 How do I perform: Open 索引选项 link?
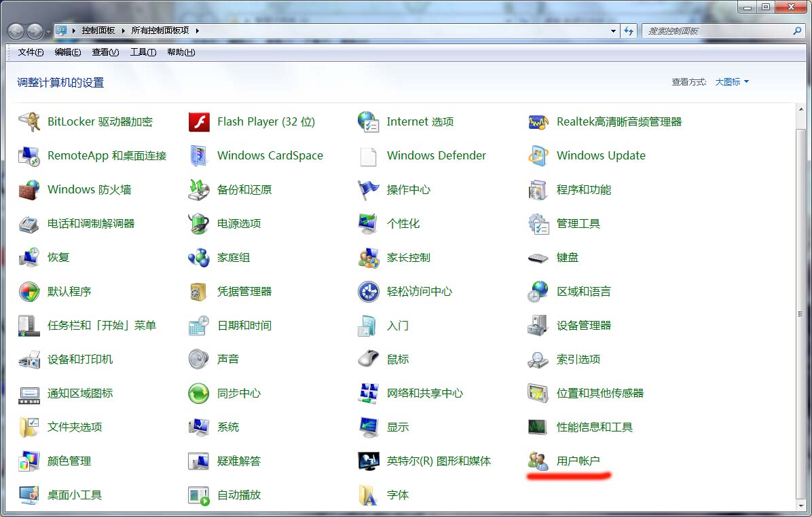578,359
